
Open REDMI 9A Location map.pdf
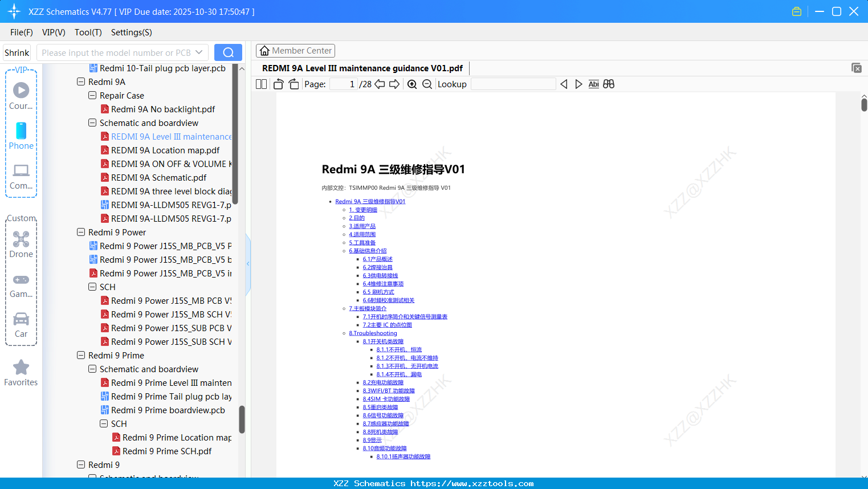(x=165, y=150)
